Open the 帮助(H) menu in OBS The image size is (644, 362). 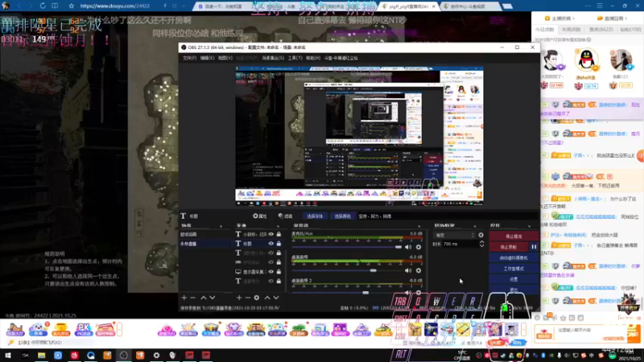coord(313,58)
